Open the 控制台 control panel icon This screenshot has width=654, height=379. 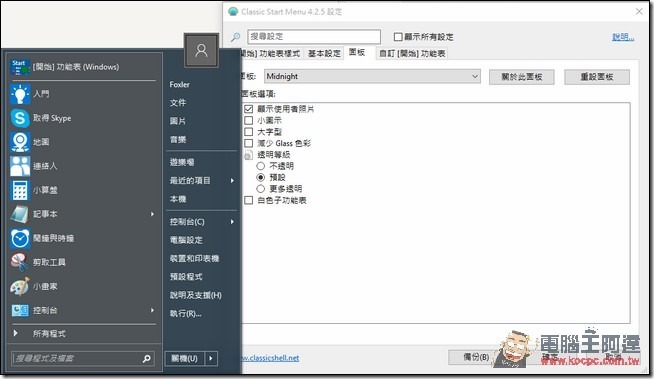pyautogui.click(x=20, y=310)
